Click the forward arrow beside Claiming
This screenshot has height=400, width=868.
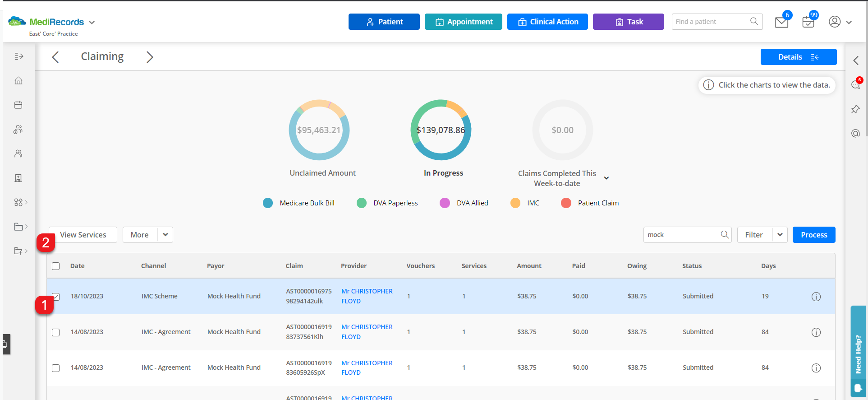tap(150, 57)
